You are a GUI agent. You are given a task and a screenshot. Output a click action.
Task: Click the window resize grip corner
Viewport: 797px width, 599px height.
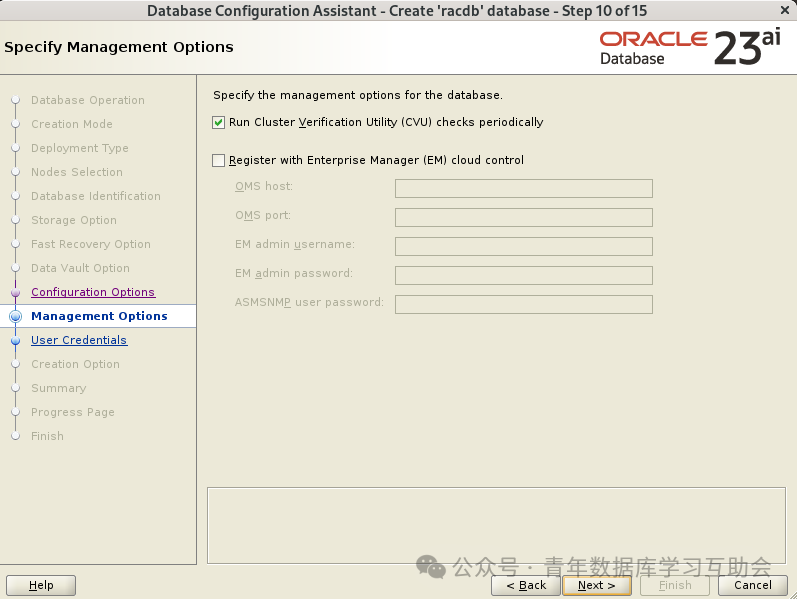792,594
